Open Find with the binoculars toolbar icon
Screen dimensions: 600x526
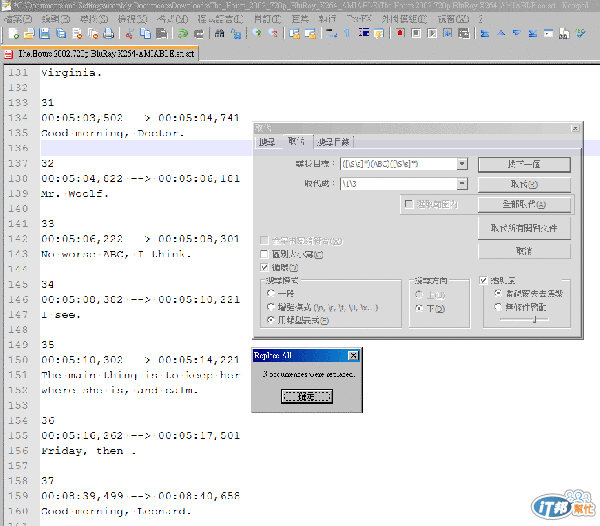click(220, 34)
